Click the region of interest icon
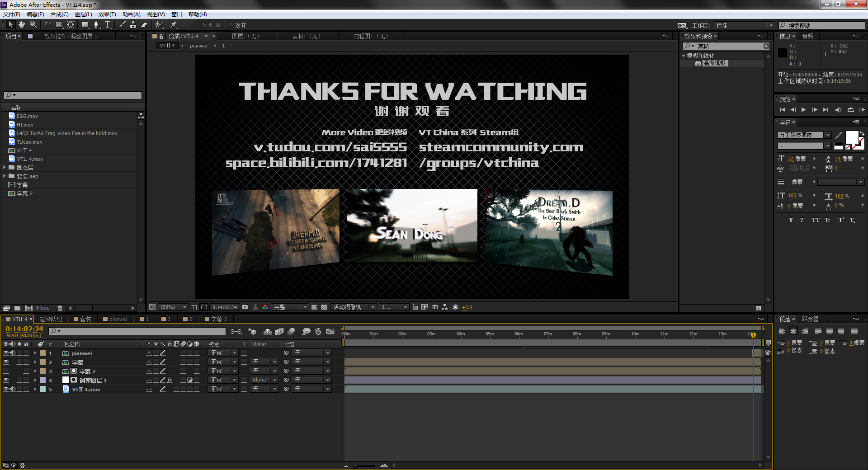This screenshot has width=868, height=470. [204, 307]
